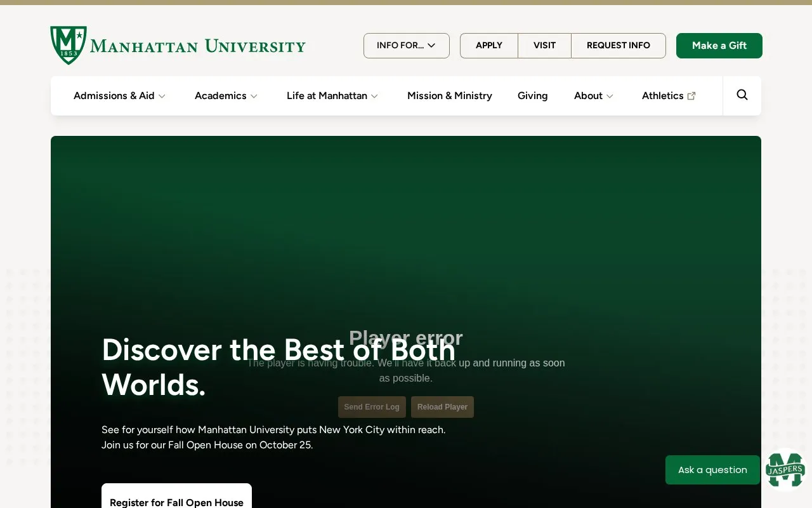
Task: Click the REQUEST INFO button
Action: pyautogui.click(x=619, y=46)
